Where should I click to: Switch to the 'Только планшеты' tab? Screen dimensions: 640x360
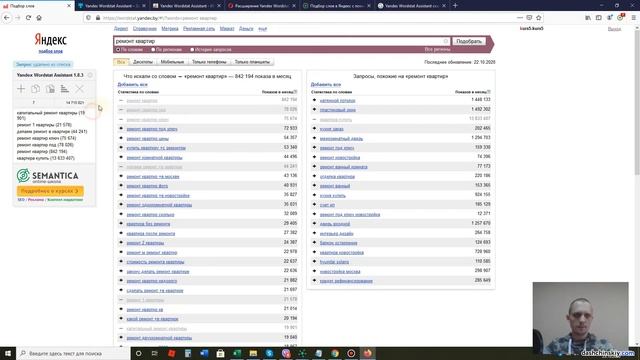coord(252,62)
